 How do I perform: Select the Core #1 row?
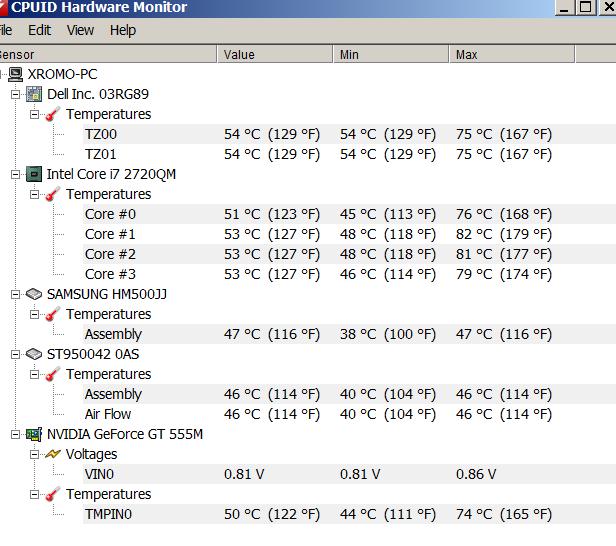(x=349, y=234)
